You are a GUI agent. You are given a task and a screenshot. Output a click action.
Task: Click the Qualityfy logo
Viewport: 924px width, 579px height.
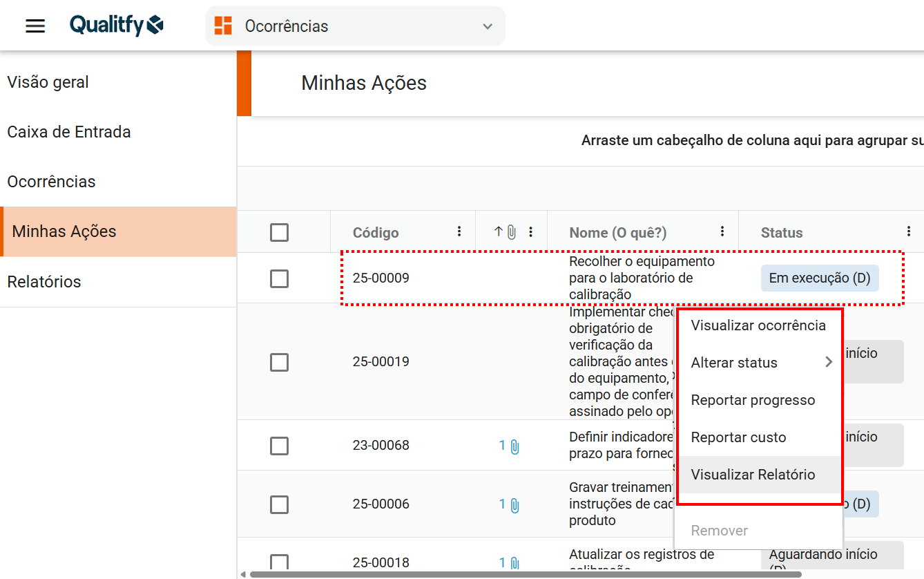pyautogui.click(x=116, y=26)
